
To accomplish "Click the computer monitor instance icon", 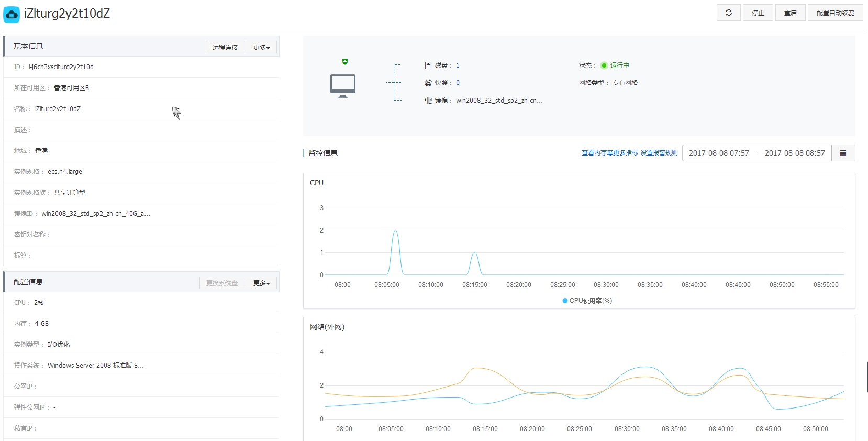I will [343, 85].
